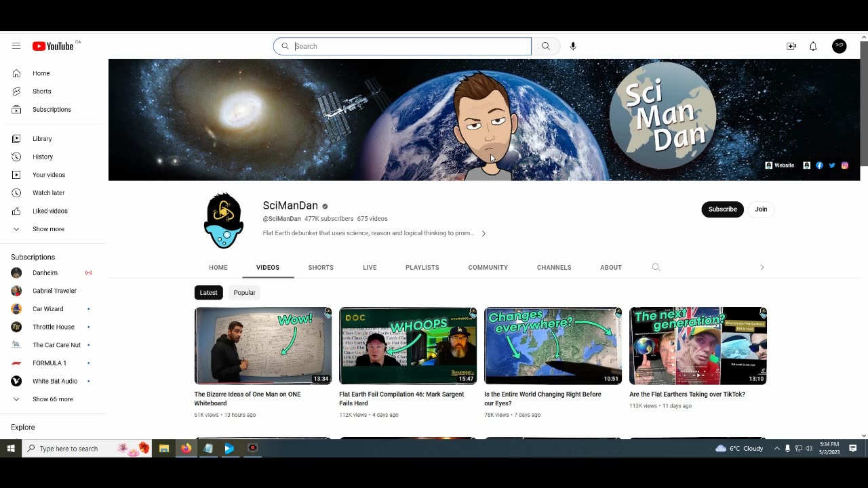Viewport: 868px width, 488px height.
Task: Switch to COMMUNITY tab
Action: click(488, 268)
